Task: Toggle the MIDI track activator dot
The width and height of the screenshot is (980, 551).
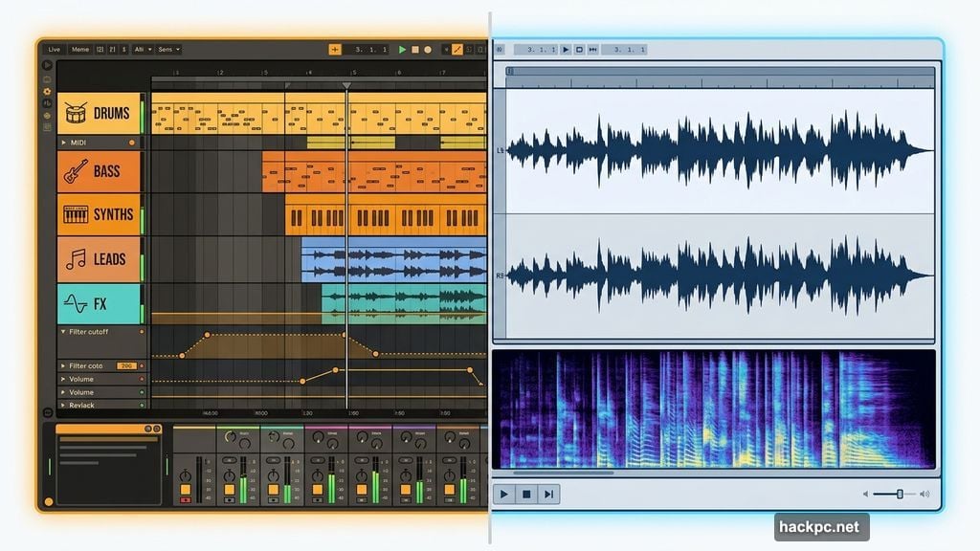Action: pos(131,142)
